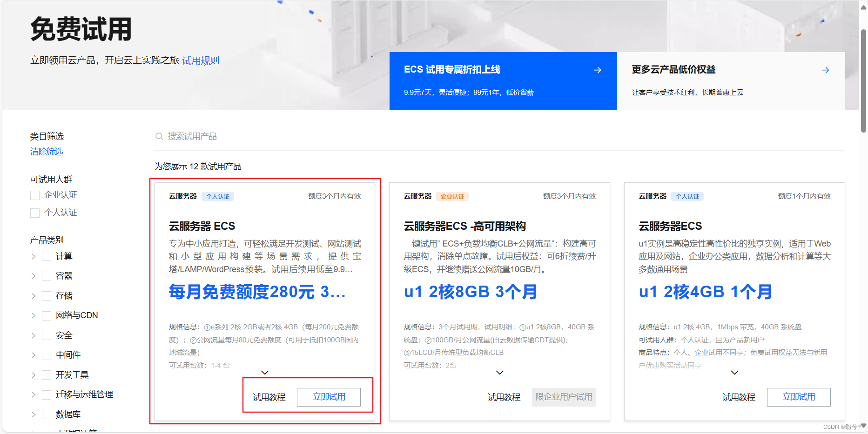Click the 为您展示 12 款试用产品 text
868x434 pixels.
click(198, 167)
